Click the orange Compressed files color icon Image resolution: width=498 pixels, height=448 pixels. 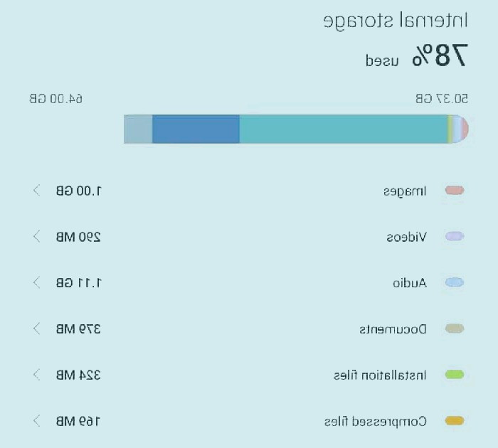455,421
